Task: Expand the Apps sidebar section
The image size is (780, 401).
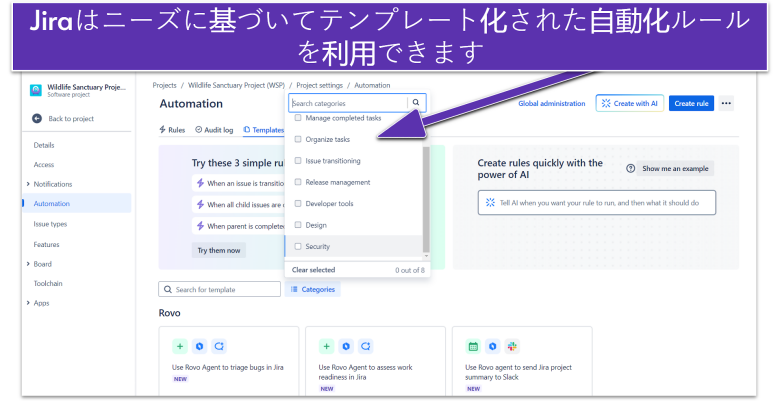Action: pos(28,302)
